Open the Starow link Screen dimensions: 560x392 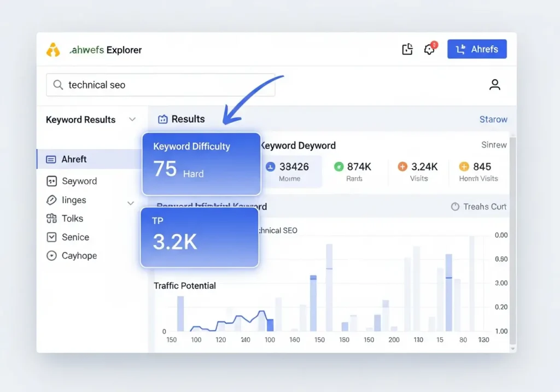493,119
